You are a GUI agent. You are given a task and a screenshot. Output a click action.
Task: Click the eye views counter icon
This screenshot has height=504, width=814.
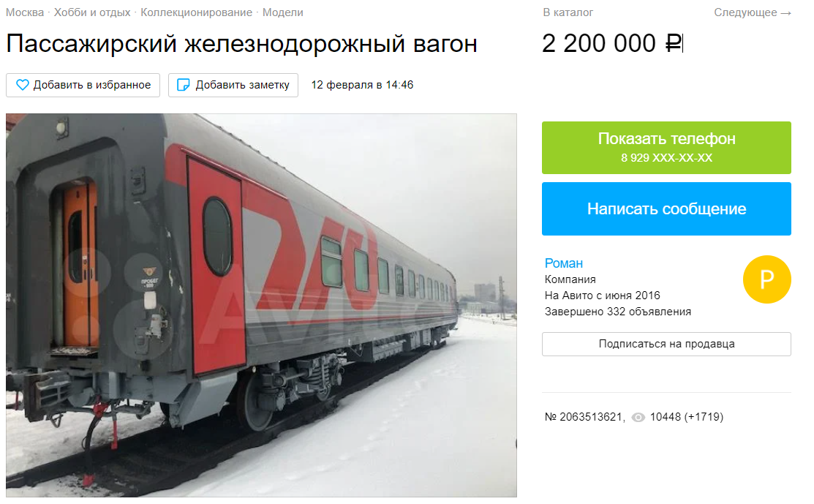638,418
